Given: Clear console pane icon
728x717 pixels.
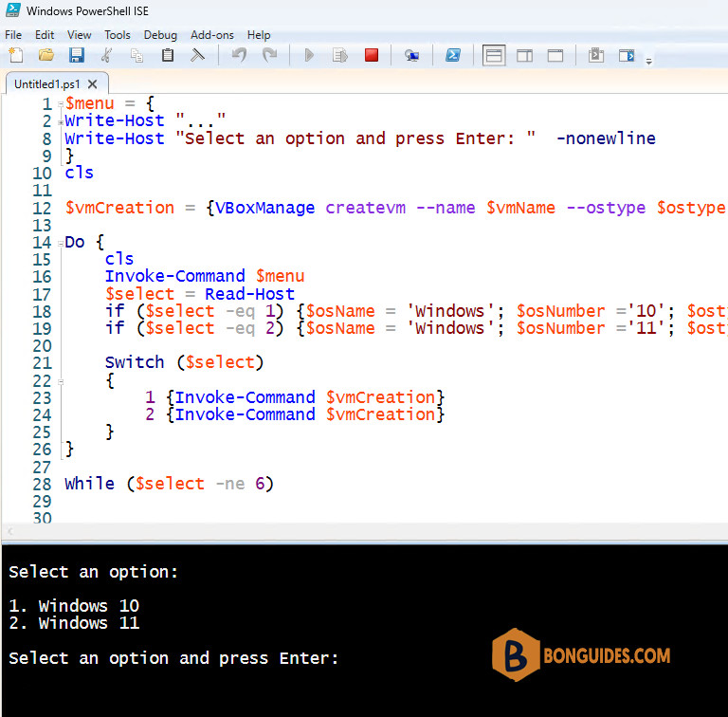Looking at the screenshot, I should (x=197, y=55).
